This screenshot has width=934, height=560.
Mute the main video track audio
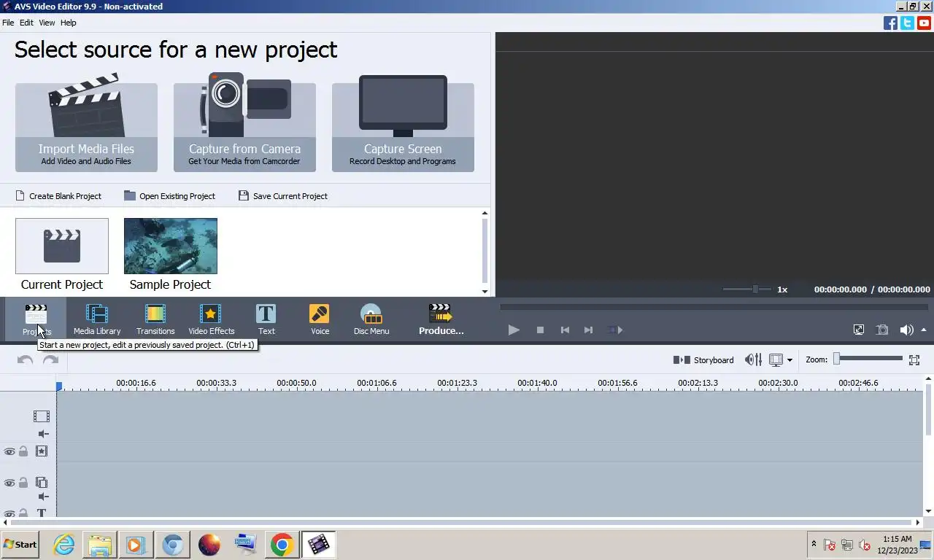43,434
